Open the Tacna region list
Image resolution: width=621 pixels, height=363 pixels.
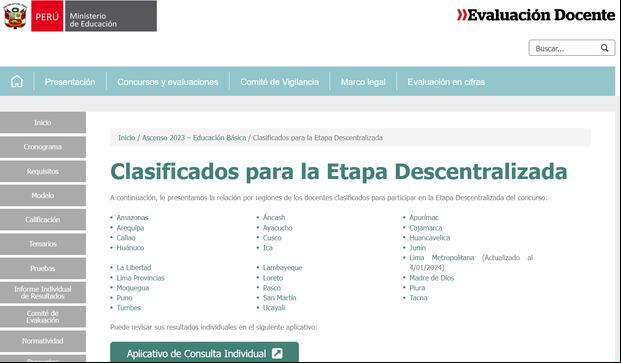418,298
